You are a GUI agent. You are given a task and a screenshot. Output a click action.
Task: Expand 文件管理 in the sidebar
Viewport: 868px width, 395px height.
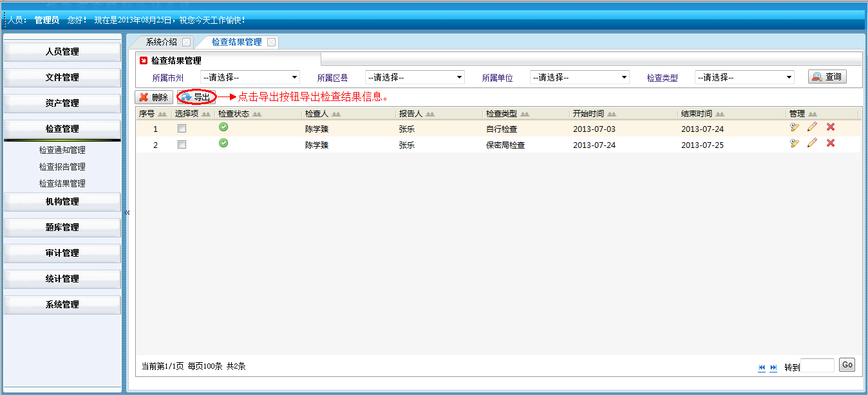pyautogui.click(x=62, y=78)
